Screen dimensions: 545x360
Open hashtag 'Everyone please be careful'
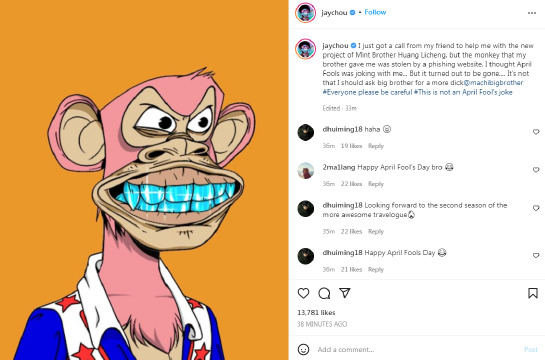[367, 92]
